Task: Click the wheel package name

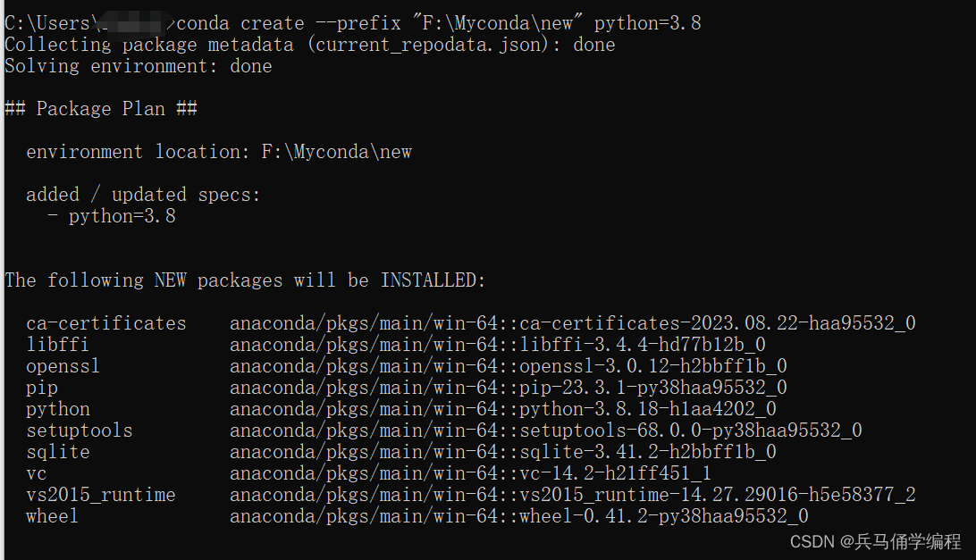Action: (52, 516)
